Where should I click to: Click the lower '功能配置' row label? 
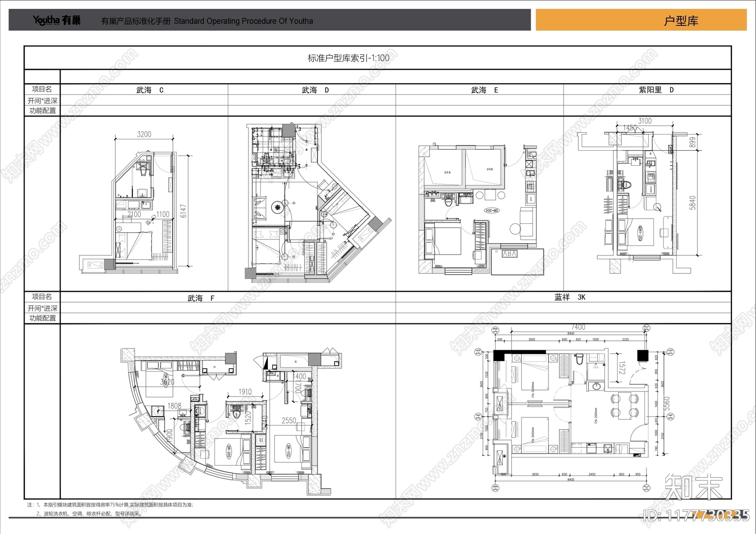43,318
